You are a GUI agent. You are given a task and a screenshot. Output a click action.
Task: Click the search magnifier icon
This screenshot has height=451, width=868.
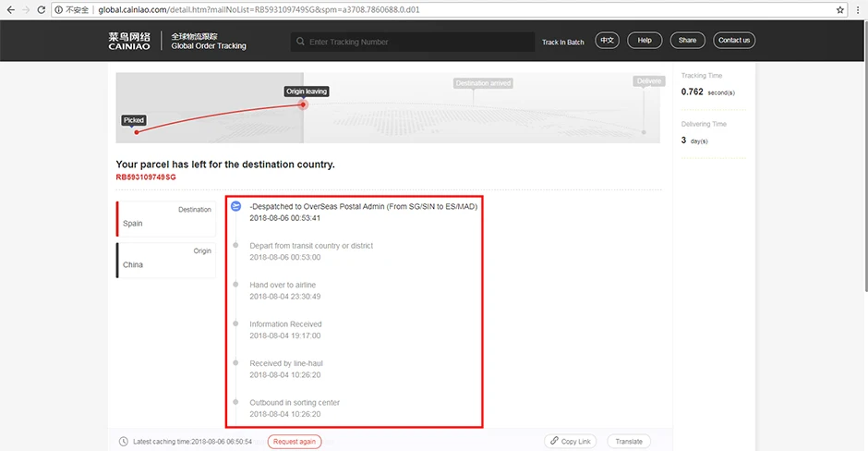(300, 42)
